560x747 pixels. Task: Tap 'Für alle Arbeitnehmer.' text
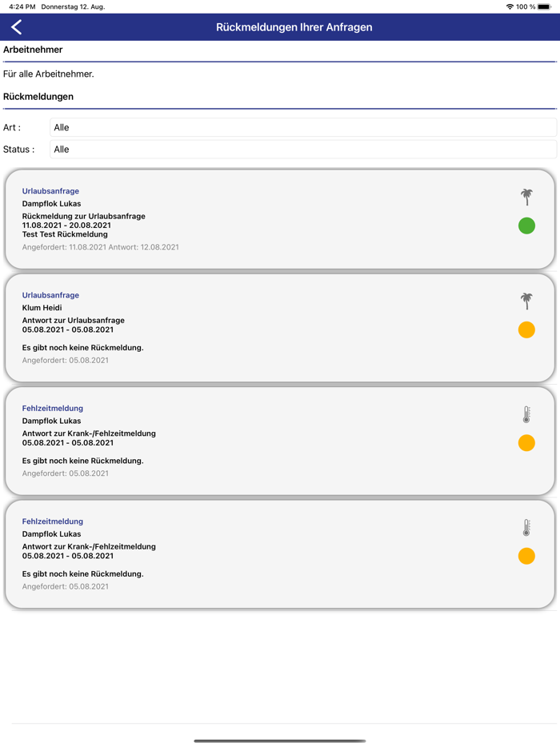coord(49,74)
